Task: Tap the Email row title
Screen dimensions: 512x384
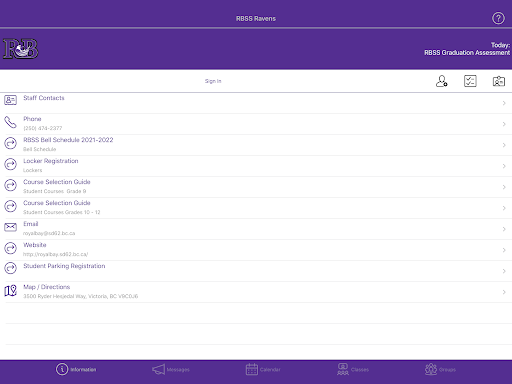Action: [x=31, y=224]
